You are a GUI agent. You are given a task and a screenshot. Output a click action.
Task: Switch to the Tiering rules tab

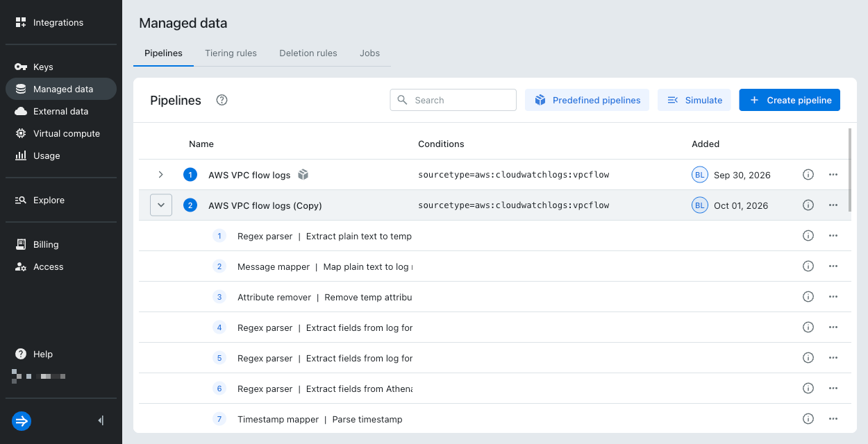coord(231,53)
